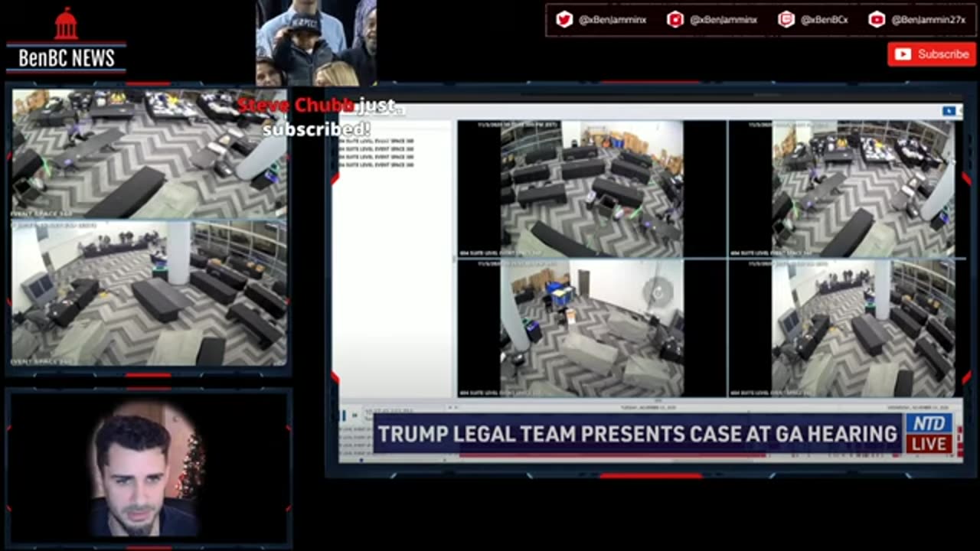Click the crowd photo thumbnail at top

coord(316,43)
